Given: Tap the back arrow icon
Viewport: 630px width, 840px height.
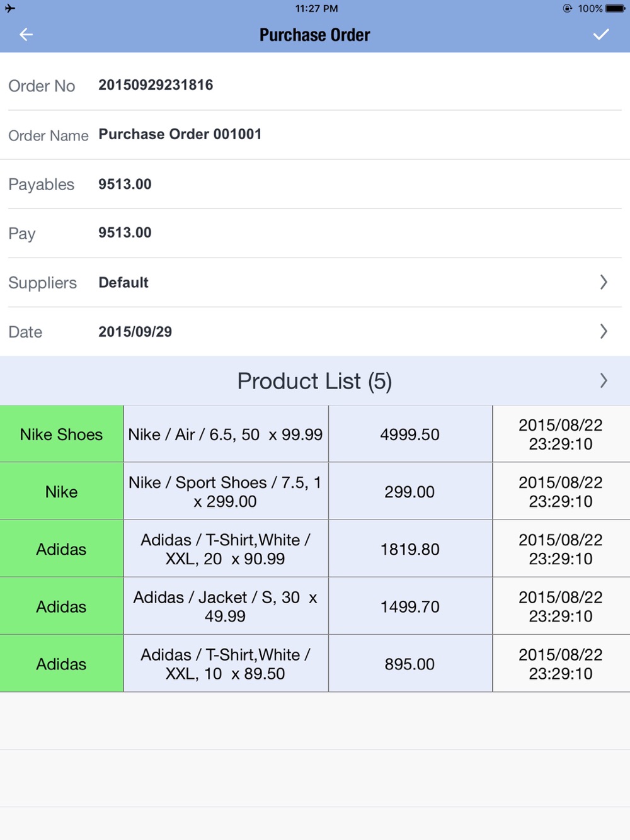Looking at the screenshot, I should pos(26,35).
